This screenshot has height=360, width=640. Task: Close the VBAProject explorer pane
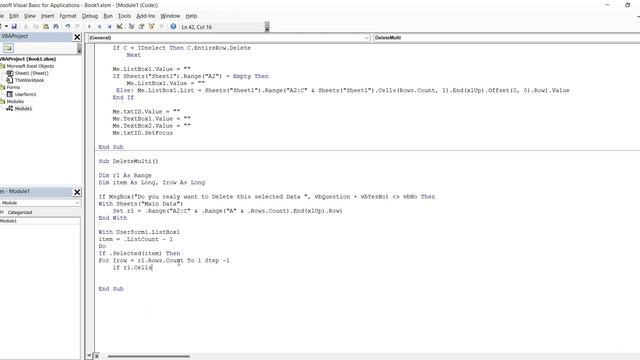[77, 37]
